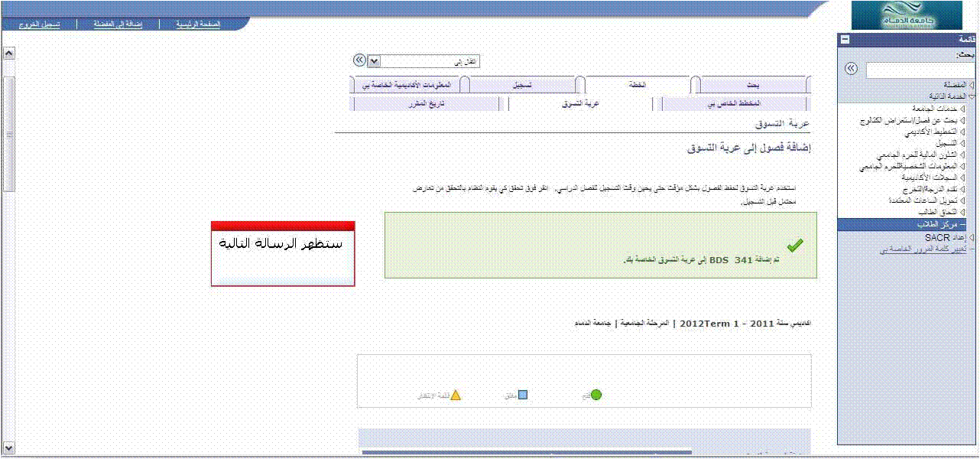The image size is (980, 459).
Task: Open the 'المعلومات الأكاديمية الخاصة بي' tab
Action: [x=407, y=83]
